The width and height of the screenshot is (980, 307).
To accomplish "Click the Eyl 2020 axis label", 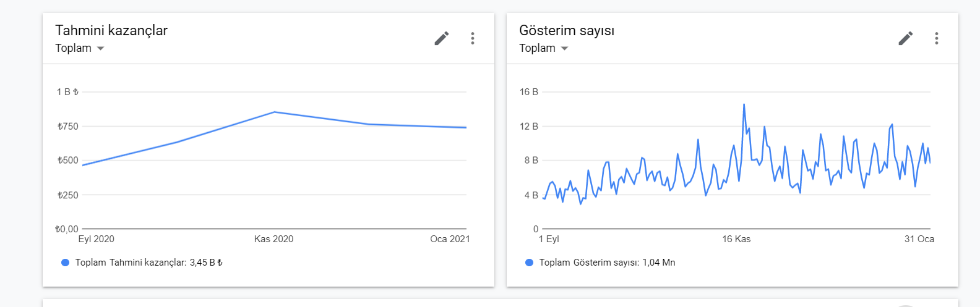I will click(x=96, y=239).
